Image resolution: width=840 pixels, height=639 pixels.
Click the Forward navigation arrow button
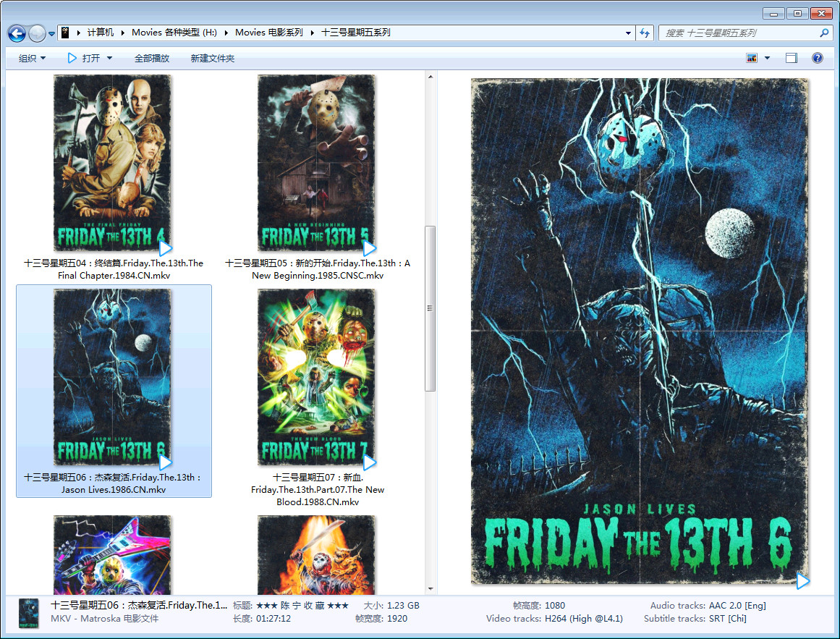[37, 33]
